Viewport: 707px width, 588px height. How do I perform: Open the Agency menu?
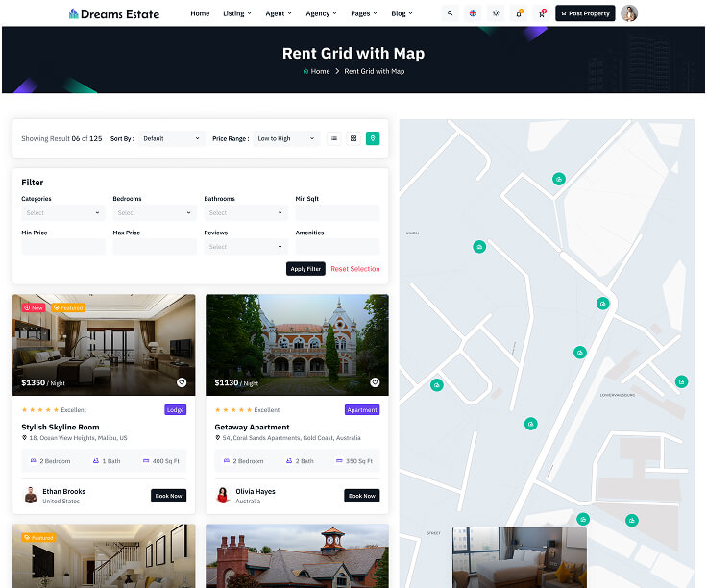tap(321, 13)
